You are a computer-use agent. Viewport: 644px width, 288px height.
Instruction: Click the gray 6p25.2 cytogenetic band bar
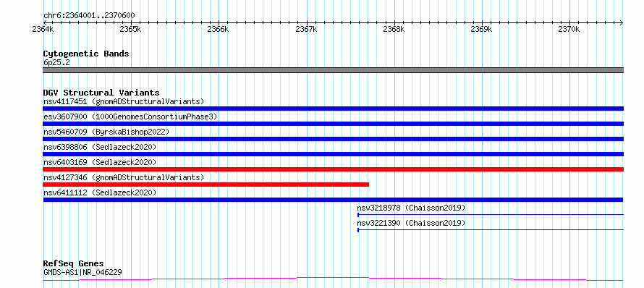333,70
